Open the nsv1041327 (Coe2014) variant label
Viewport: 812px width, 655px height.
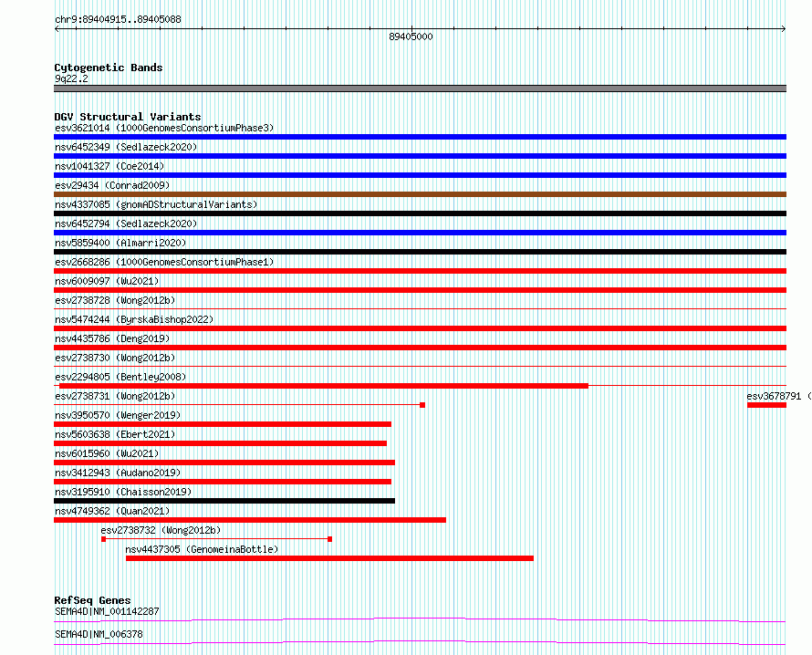coord(109,166)
